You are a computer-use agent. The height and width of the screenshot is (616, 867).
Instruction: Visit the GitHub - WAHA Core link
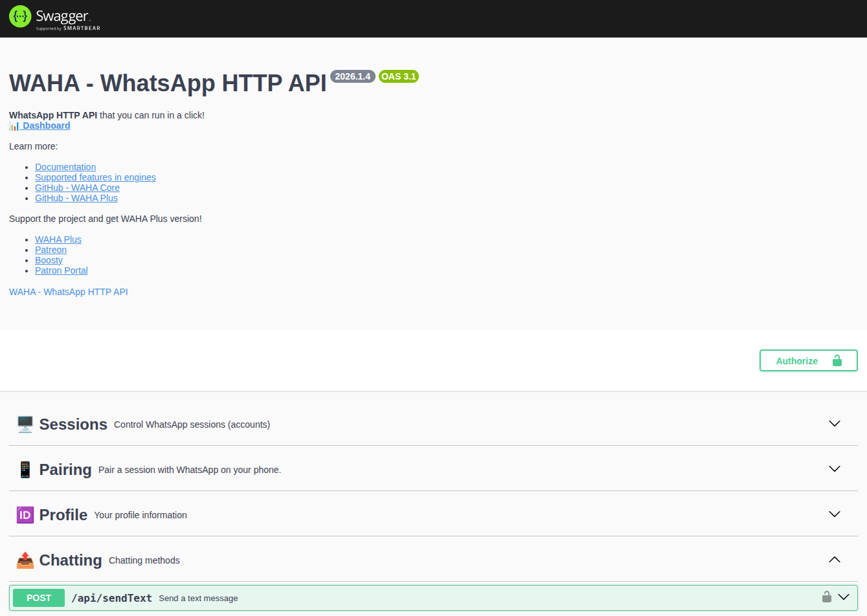coord(77,187)
